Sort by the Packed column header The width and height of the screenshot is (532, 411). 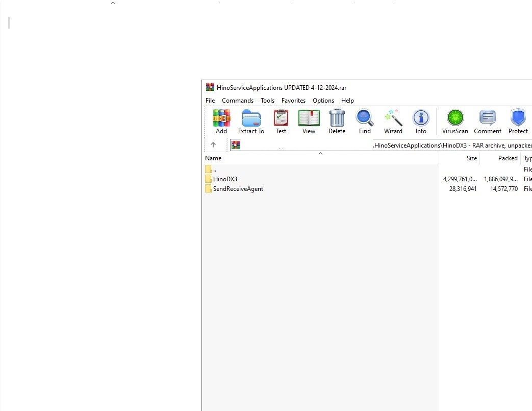coord(500,158)
